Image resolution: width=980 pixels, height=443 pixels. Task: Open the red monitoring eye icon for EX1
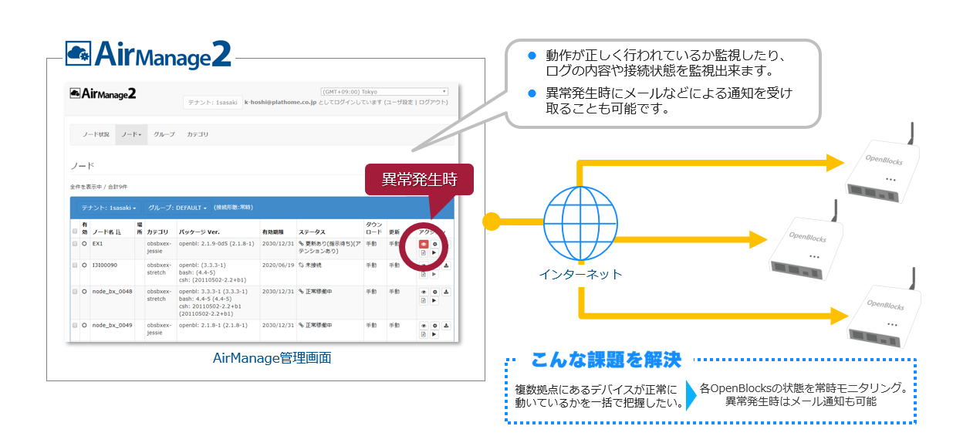[x=424, y=244]
